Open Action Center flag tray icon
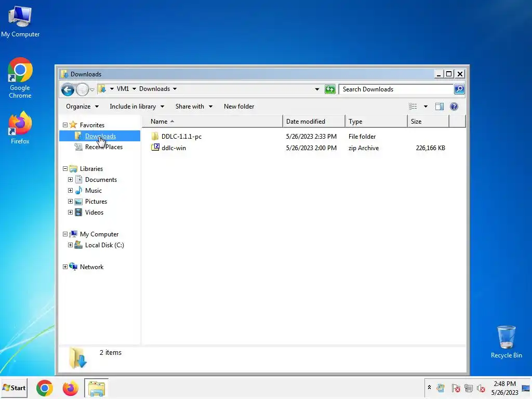Image resolution: width=532 pixels, height=399 pixels. click(x=456, y=388)
